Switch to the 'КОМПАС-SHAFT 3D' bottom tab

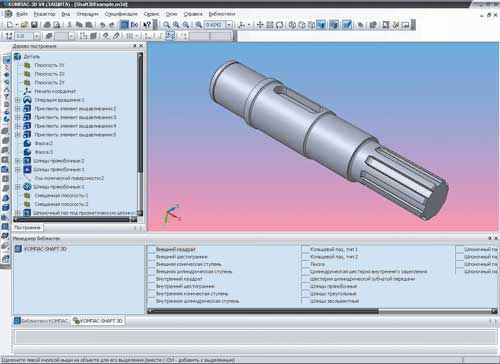pos(98,321)
